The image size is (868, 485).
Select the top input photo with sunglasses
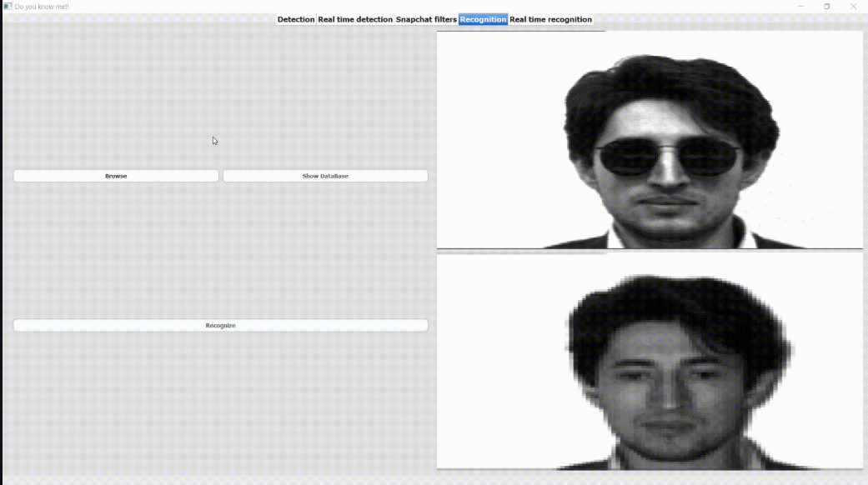(650, 140)
